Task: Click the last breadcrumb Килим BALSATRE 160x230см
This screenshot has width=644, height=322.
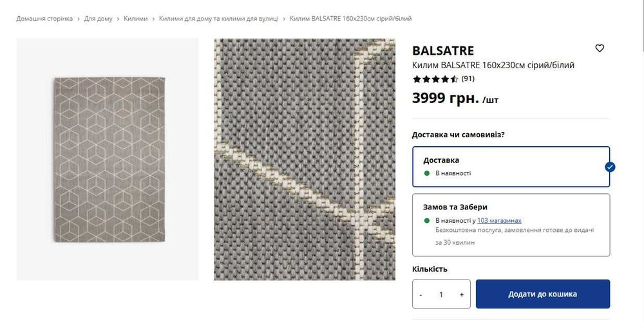Action: (351, 19)
